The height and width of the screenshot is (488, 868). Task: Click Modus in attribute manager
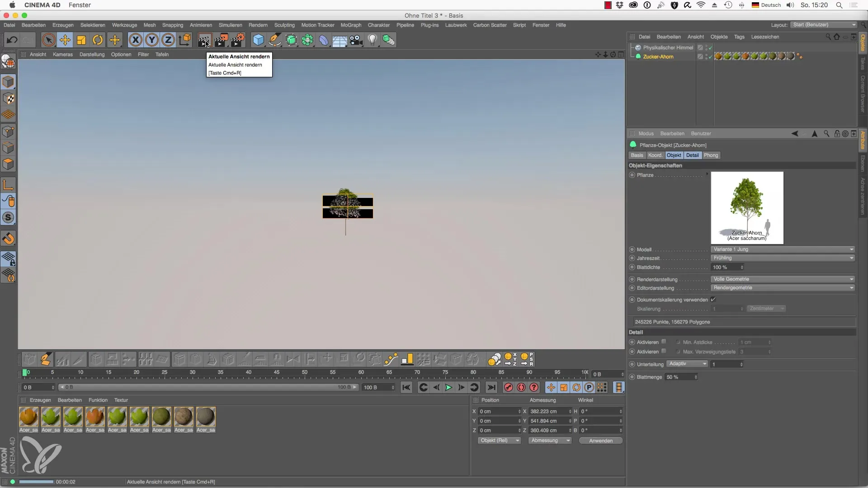pos(646,133)
